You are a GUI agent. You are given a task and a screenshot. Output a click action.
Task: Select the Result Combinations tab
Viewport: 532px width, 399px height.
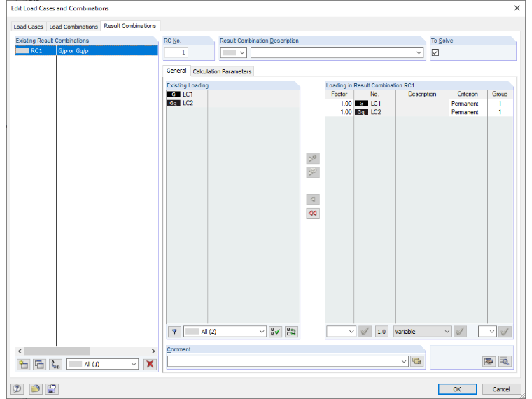click(130, 26)
